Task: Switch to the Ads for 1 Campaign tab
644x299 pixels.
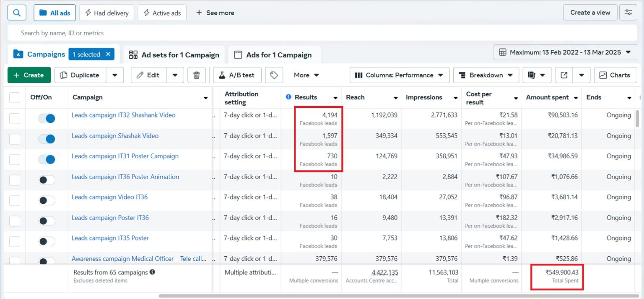Action: point(274,55)
